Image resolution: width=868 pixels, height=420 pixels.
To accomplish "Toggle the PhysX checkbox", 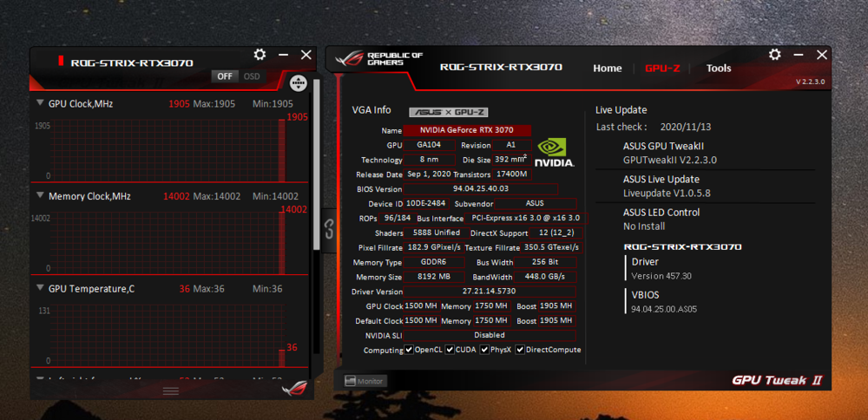I will [483, 350].
